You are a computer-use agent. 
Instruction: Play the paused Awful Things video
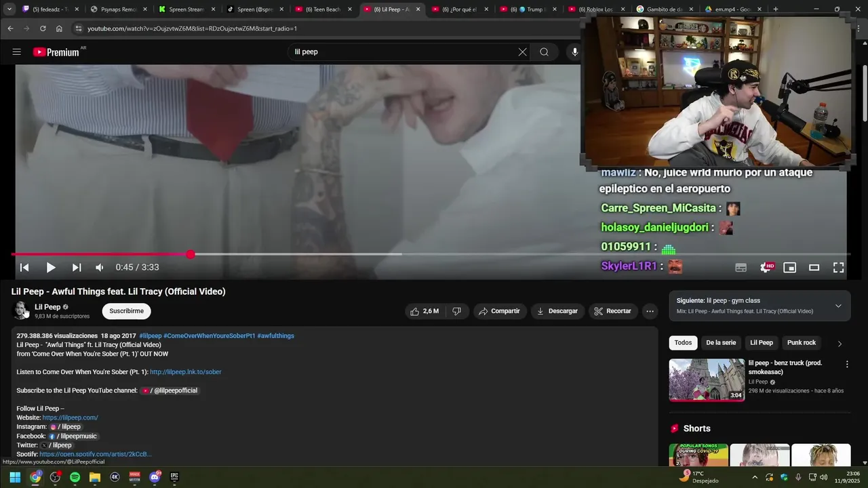[x=51, y=268]
